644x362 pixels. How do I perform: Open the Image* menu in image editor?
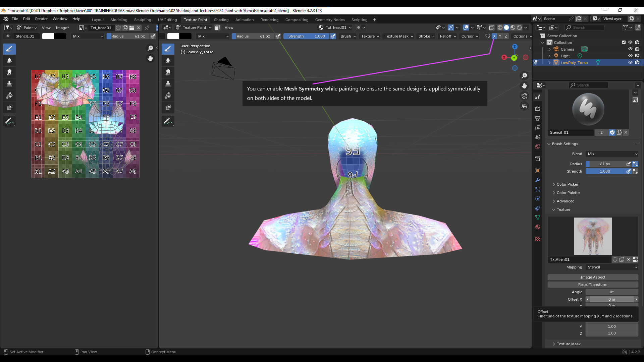click(x=62, y=28)
